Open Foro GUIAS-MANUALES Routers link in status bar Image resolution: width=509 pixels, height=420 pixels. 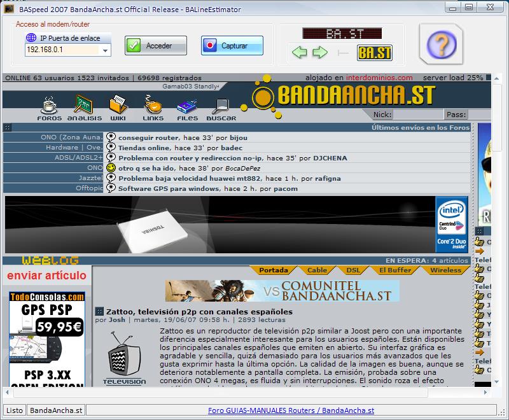pos(291,410)
